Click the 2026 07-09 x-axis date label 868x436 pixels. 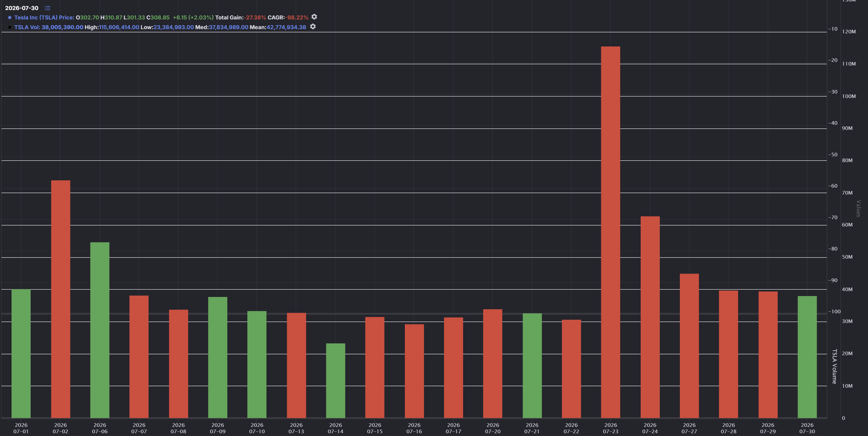[x=218, y=428]
